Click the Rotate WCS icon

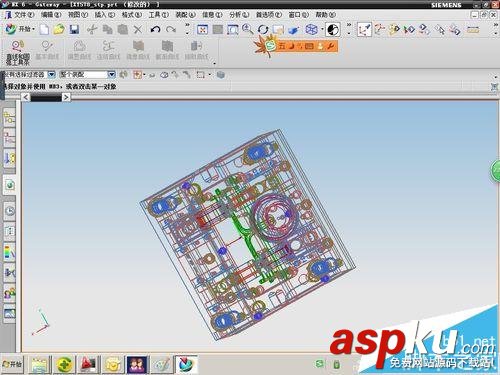pos(394,30)
